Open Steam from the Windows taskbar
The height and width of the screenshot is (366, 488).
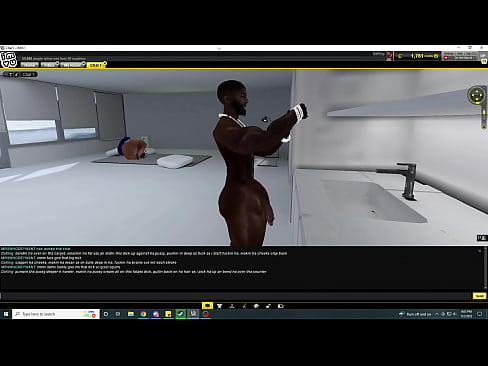click(181, 314)
